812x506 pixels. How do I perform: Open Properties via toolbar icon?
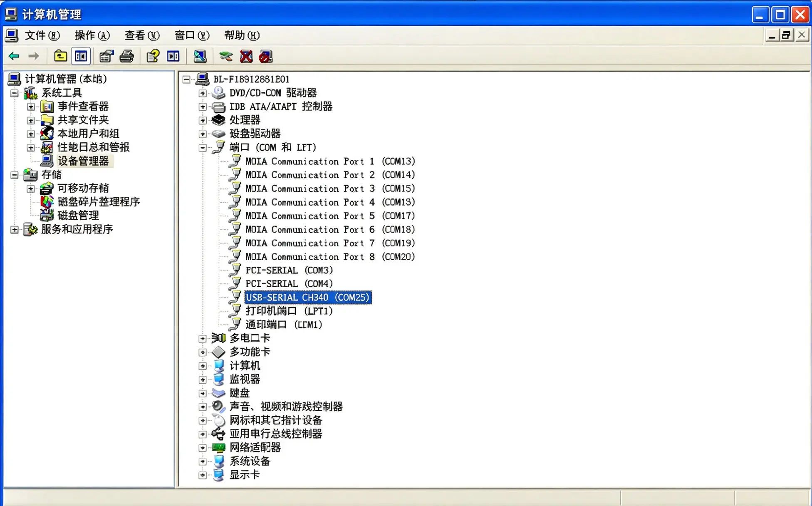pos(106,56)
